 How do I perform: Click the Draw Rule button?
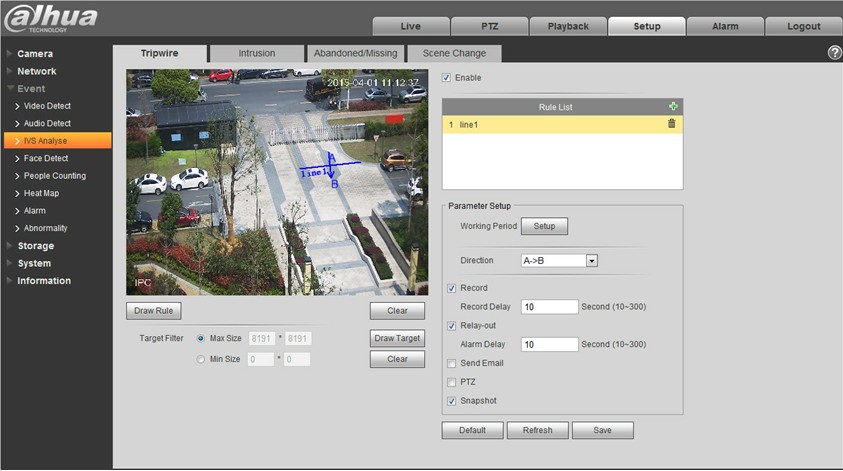click(x=155, y=311)
